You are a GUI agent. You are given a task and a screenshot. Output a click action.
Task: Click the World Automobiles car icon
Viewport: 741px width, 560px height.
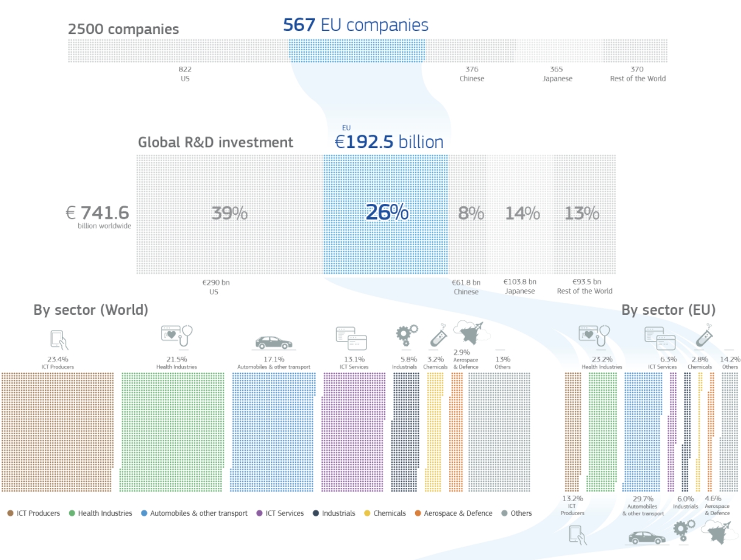pyautogui.click(x=274, y=343)
